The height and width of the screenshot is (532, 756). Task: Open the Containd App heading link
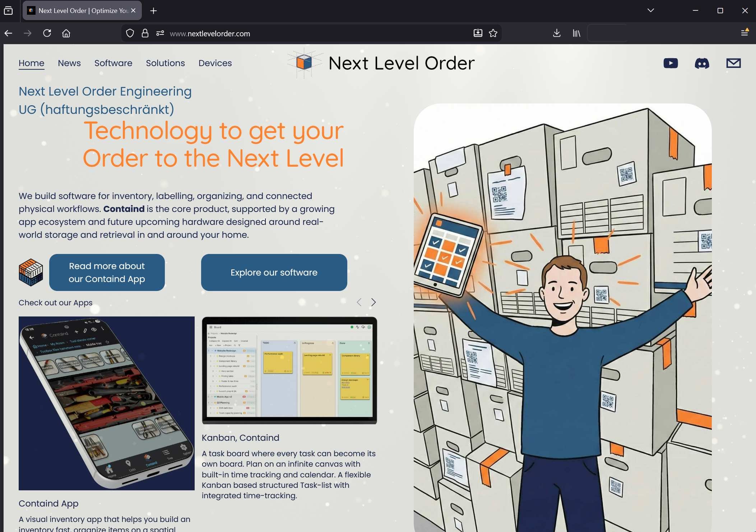pos(48,504)
